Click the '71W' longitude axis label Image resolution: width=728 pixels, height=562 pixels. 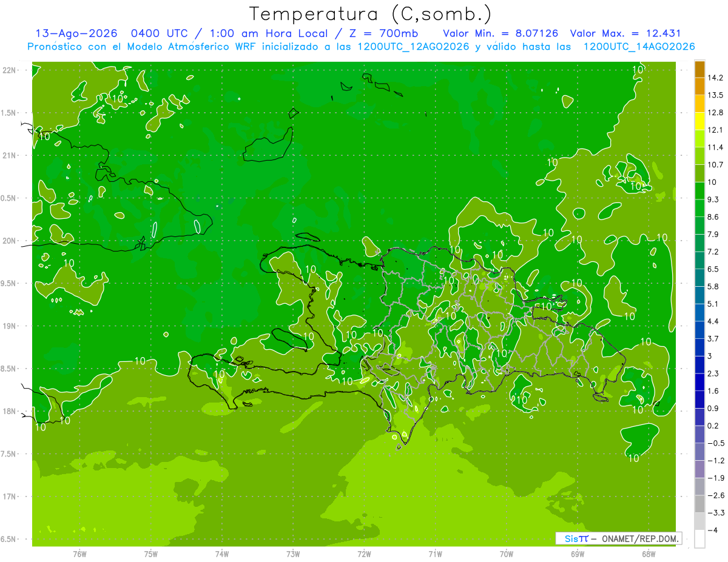pos(435,554)
